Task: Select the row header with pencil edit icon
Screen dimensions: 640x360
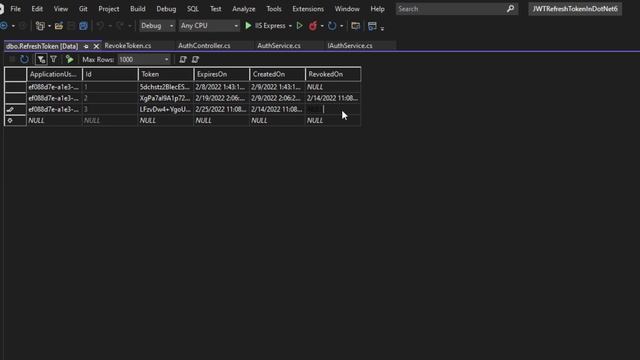Action: (x=15, y=109)
